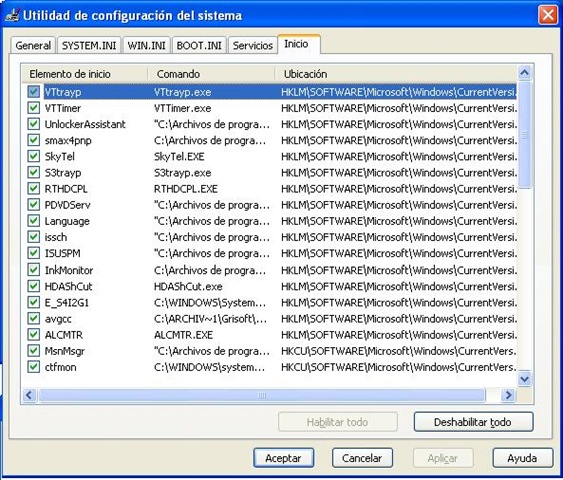Uncheck the S3trayp checkbox
563x480 pixels.
[x=34, y=172]
